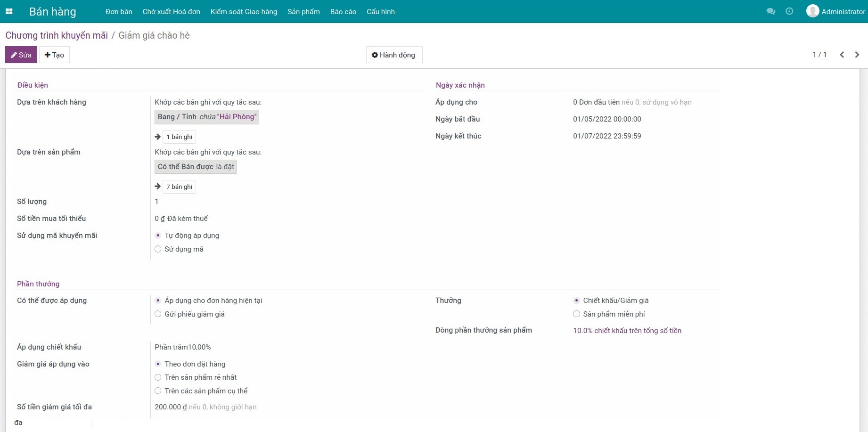Image resolution: width=868 pixels, height=432 pixels.
Task: Click end date 01/07/2022 23:59:59
Action: tap(607, 136)
